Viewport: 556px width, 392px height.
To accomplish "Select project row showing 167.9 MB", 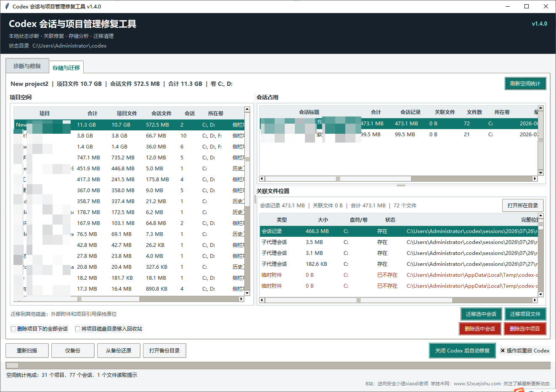I will [129, 223].
